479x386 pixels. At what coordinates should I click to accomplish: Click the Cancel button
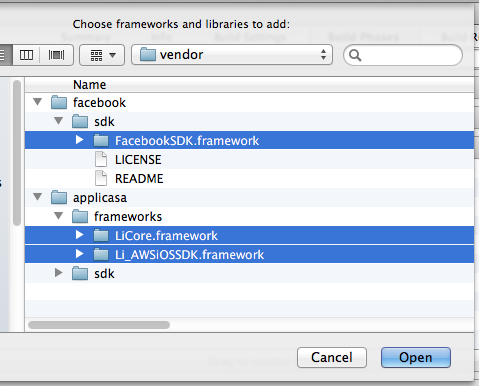332,357
